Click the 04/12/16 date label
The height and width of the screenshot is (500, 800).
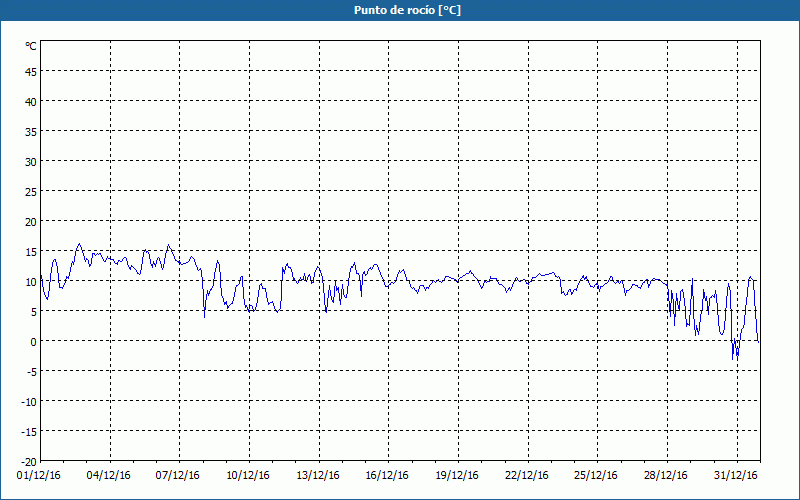109,476
